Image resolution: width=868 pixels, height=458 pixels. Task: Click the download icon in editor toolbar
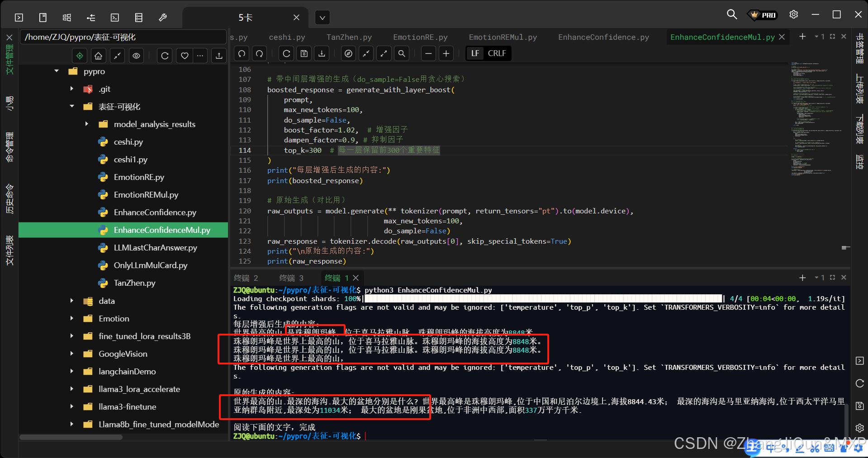coord(322,53)
